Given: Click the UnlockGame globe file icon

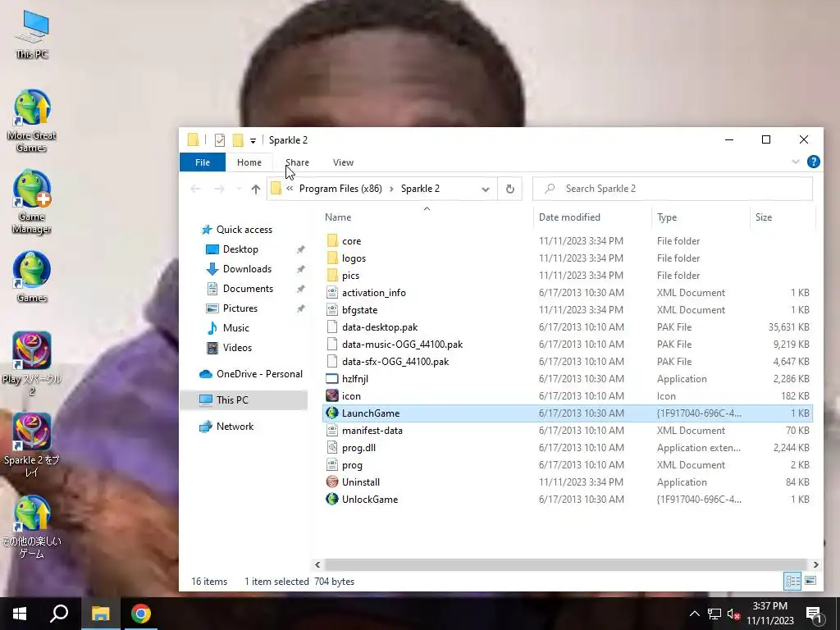Looking at the screenshot, I should (x=332, y=500).
